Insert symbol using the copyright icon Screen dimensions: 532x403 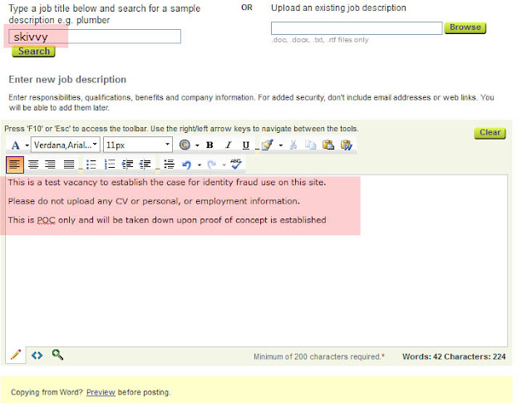pos(185,145)
